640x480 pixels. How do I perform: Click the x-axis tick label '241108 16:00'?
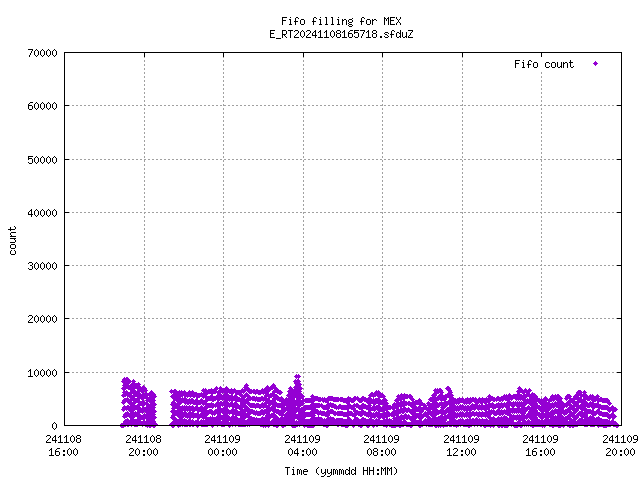[x=63, y=446]
